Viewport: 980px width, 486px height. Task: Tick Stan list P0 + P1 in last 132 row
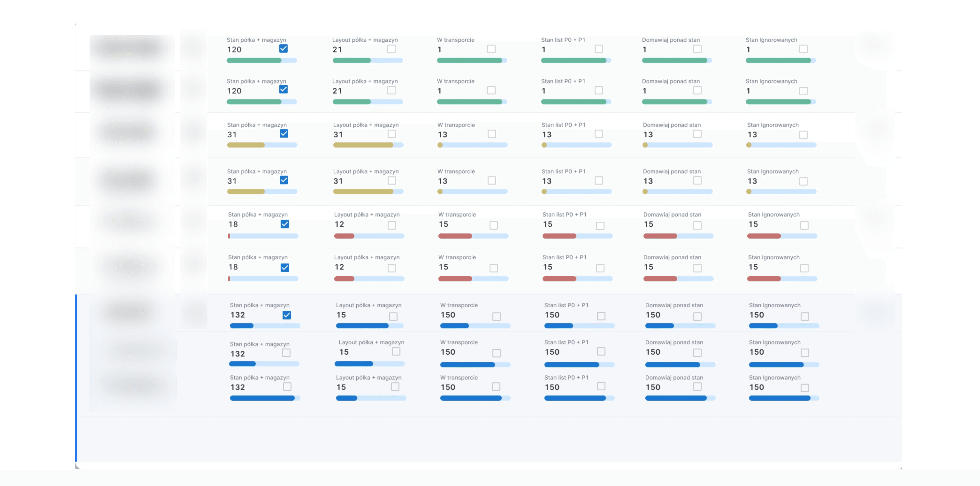click(x=601, y=386)
